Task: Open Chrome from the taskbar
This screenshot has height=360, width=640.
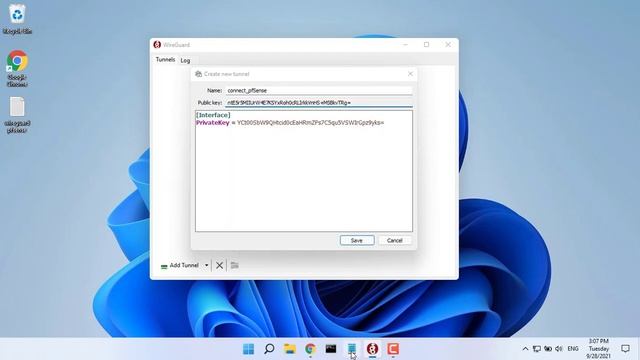Action: pyautogui.click(x=310, y=349)
